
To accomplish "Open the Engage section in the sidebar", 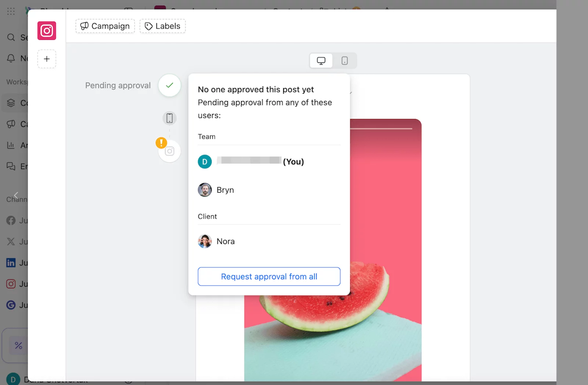I will point(11,166).
